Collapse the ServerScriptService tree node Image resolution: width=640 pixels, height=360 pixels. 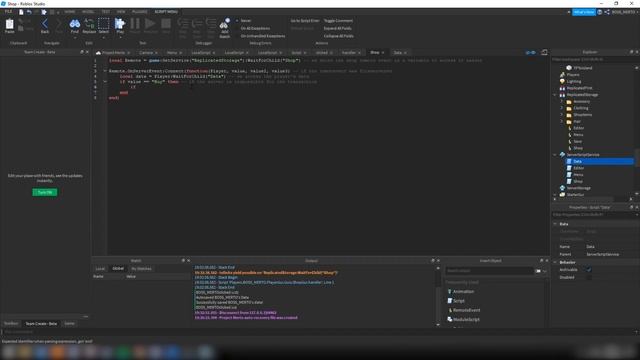[555, 155]
